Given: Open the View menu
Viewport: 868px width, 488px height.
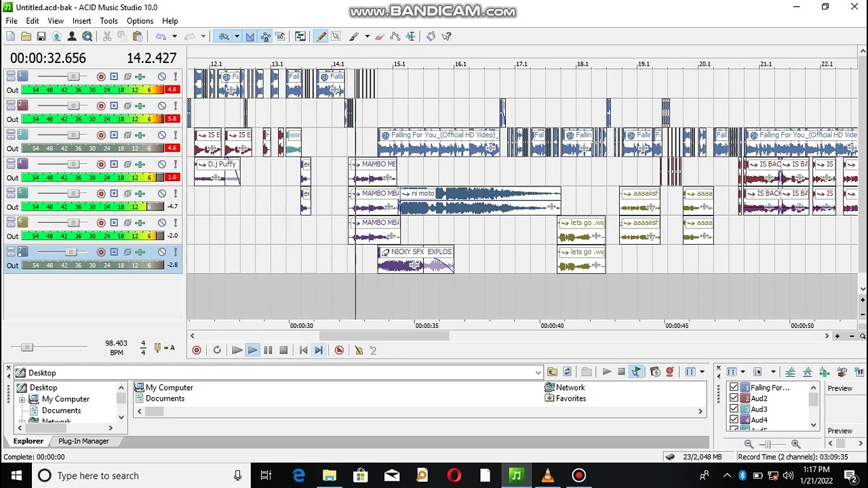Looking at the screenshot, I should coord(56,21).
